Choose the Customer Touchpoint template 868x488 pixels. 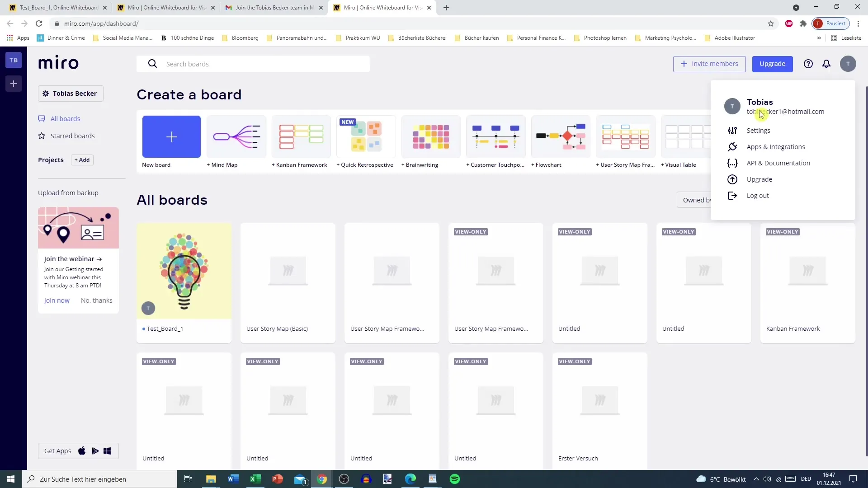496,136
